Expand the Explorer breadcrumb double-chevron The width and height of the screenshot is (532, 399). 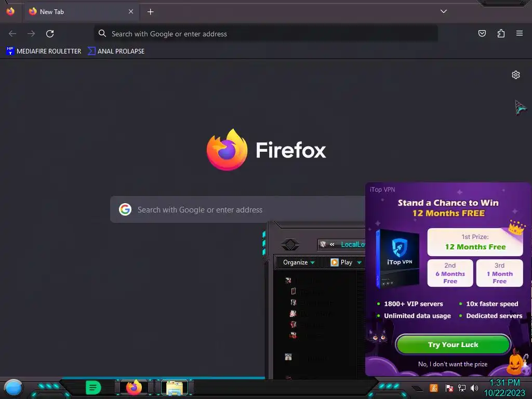tap(332, 244)
